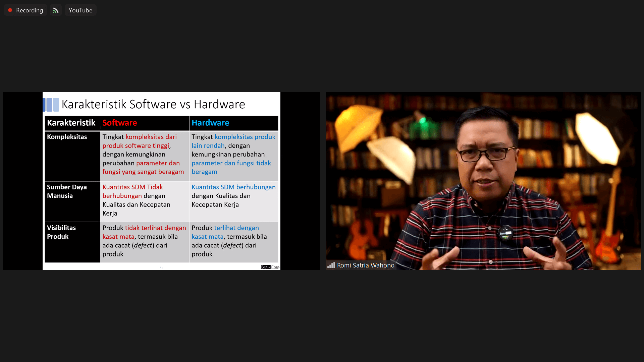Click the Karakteristik header cell

(x=71, y=123)
